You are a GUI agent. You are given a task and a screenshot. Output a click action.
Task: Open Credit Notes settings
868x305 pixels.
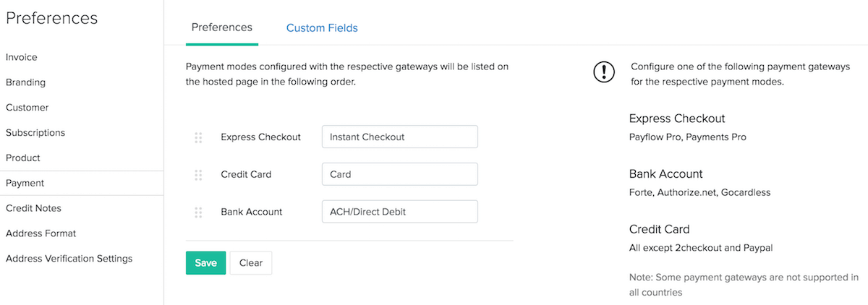click(x=33, y=208)
